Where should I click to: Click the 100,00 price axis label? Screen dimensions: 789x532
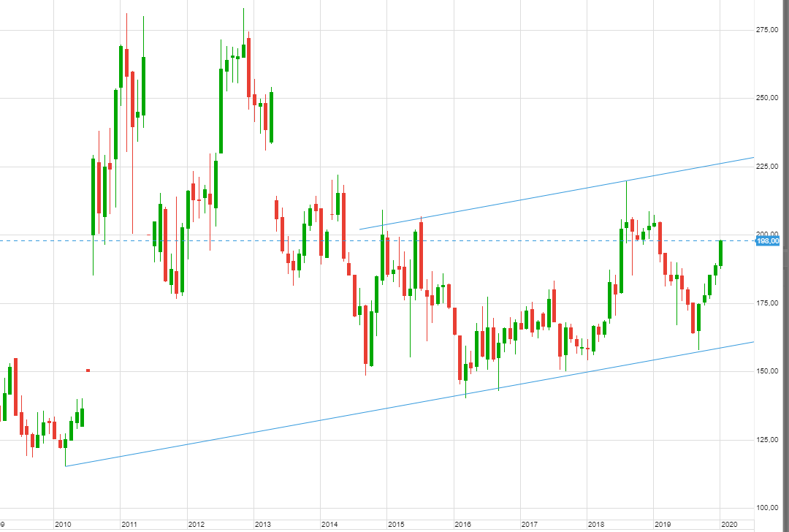[766, 507]
